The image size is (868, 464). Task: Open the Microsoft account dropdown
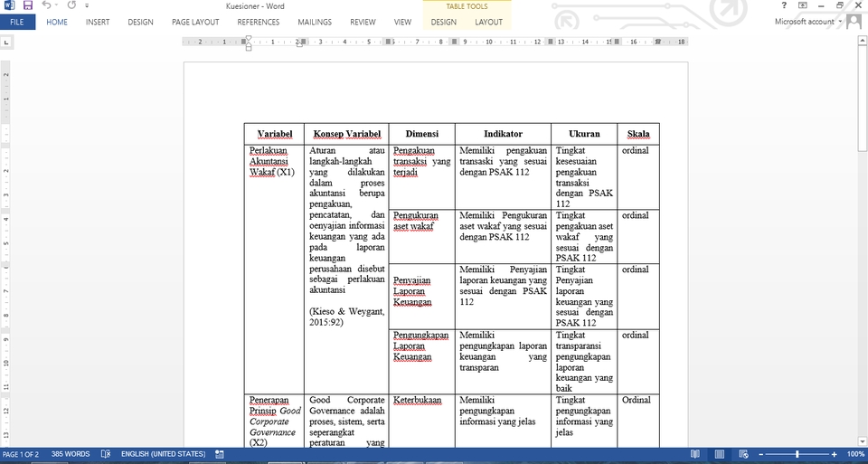[807, 22]
